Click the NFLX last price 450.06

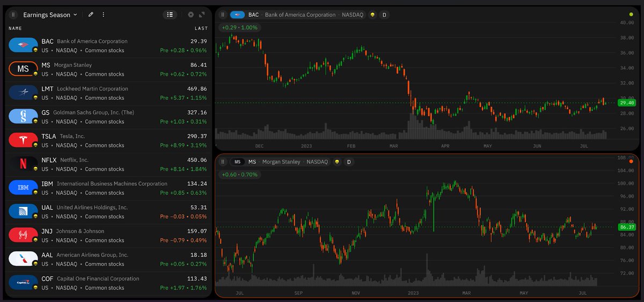[x=197, y=160]
